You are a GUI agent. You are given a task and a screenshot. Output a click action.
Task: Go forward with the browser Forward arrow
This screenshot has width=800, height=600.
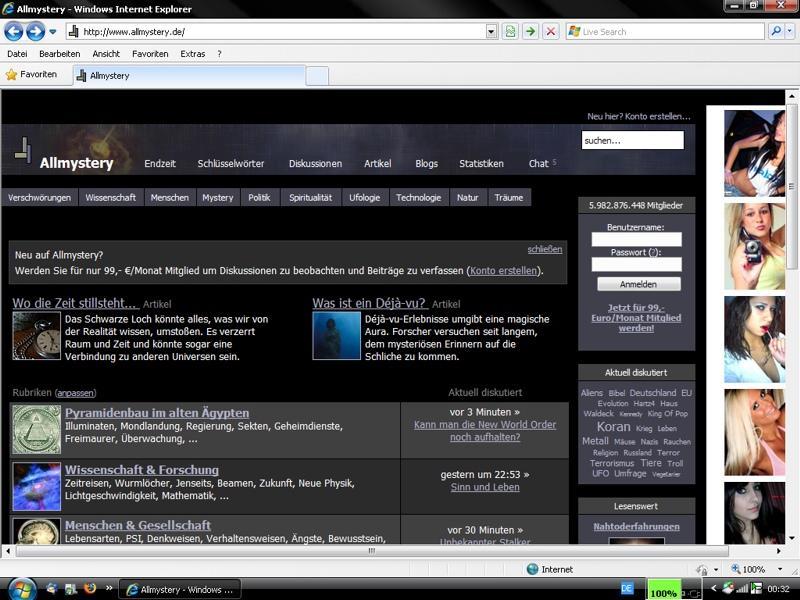(35, 32)
